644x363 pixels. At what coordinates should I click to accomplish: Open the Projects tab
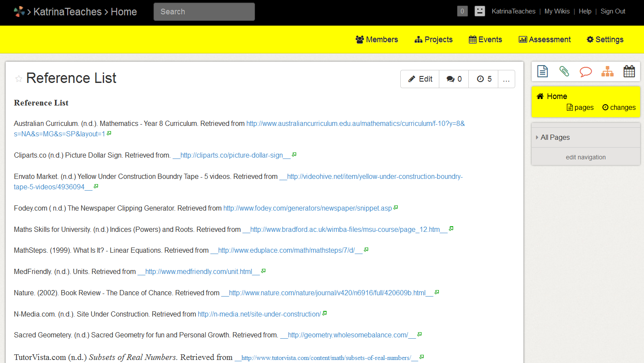434,40
